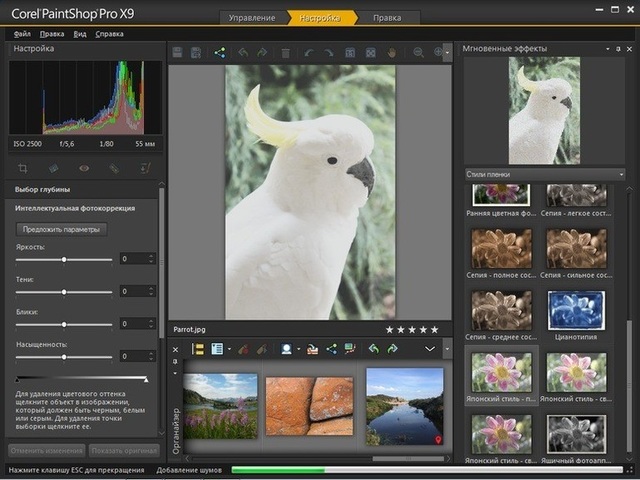Set rating with the fifth star
The image size is (640, 480).
tap(434, 329)
